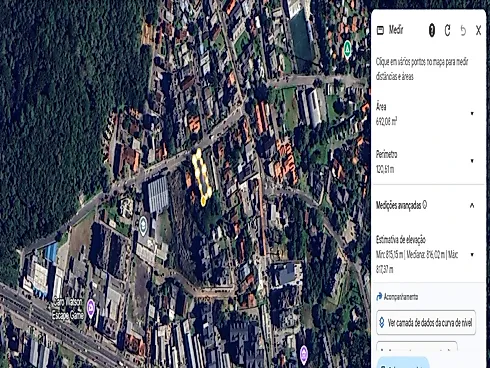Click the area value 692,08 m²

(386, 122)
